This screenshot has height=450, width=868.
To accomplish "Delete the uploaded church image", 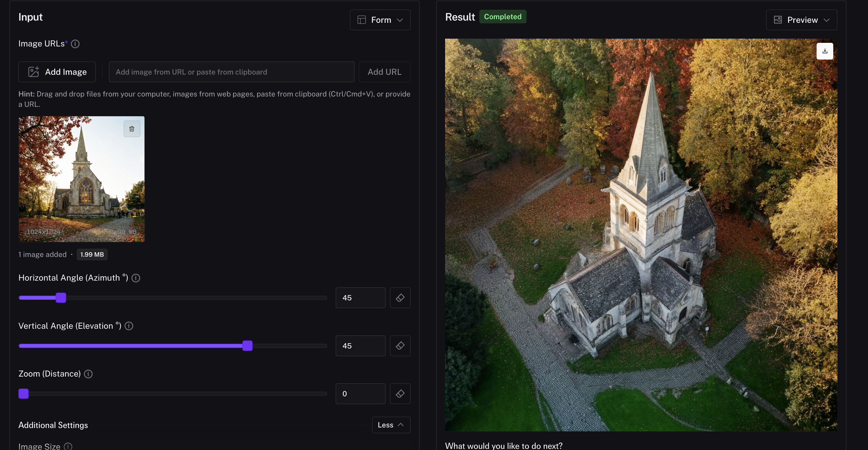I will pos(132,129).
